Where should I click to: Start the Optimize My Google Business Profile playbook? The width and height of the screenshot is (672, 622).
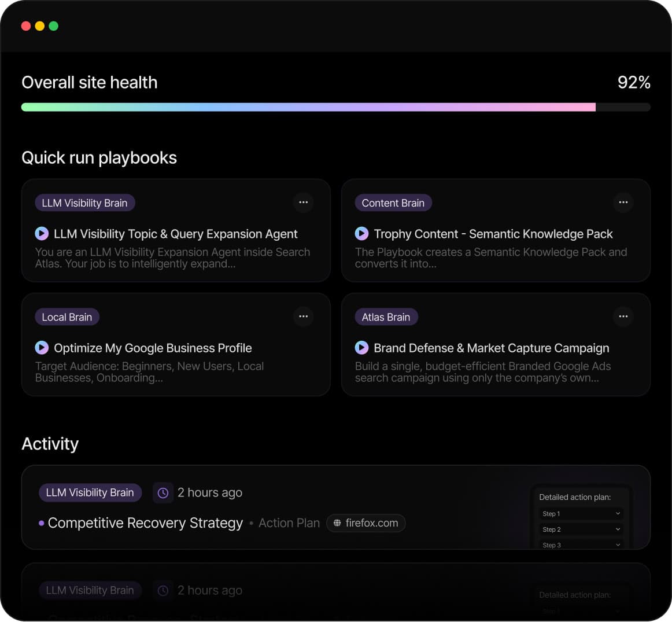(x=42, y=348)
